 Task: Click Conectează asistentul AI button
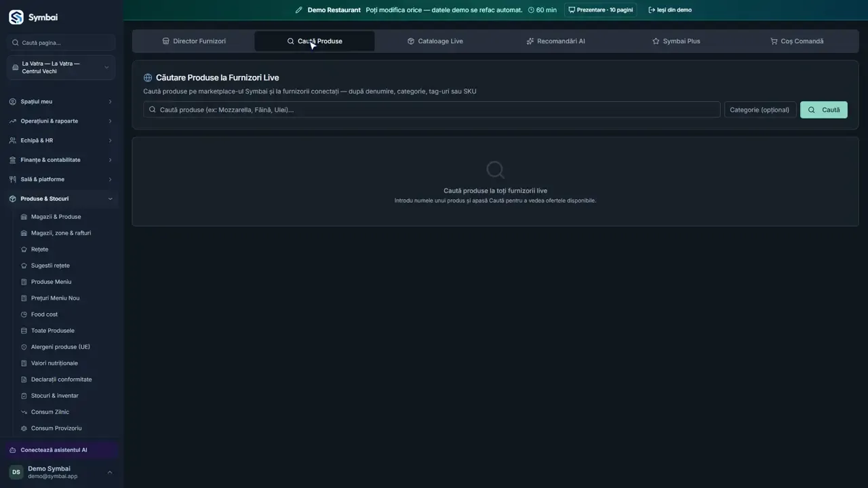[62, 450]
